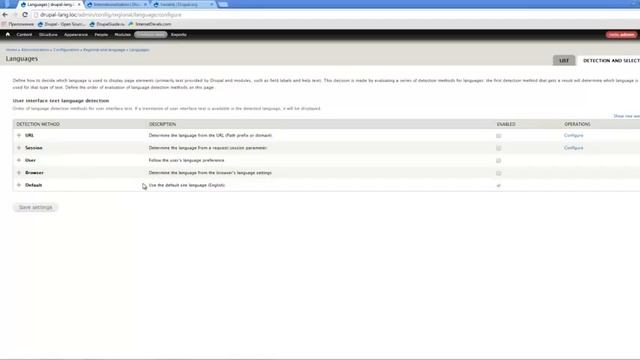Open the Drupal - Open Source bookmark

pos(62,24)
